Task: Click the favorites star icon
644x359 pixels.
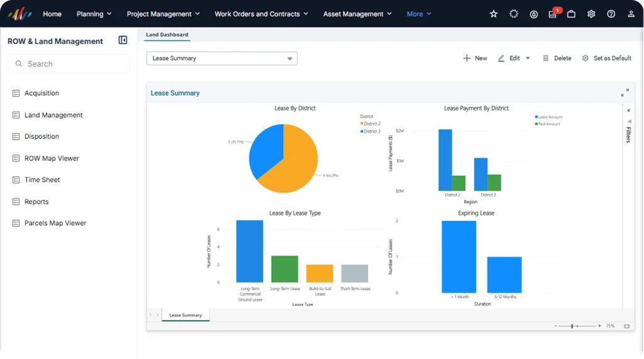Action: pos(494,14)
